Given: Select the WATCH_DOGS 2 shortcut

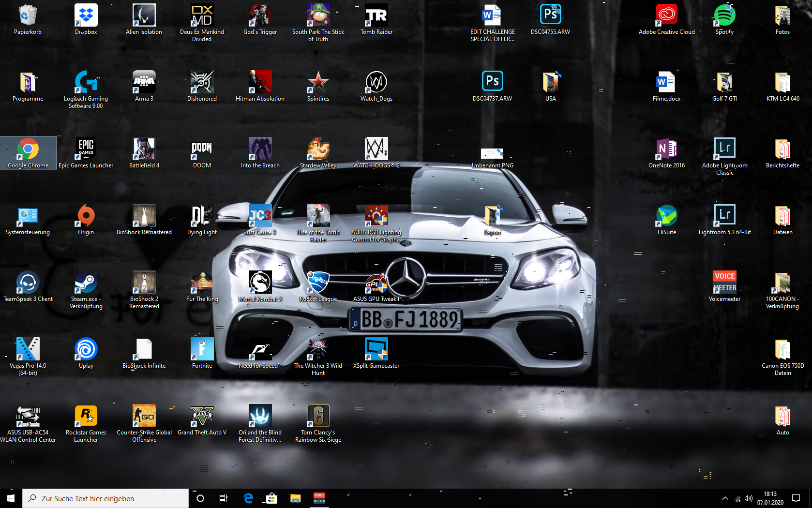Looking at the screenshot, I should (376, 149).
